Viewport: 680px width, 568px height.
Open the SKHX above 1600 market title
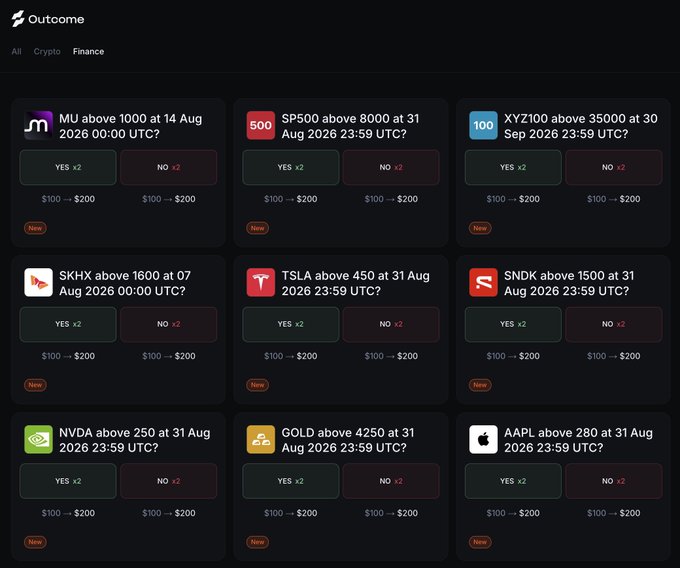click(125, 283)
